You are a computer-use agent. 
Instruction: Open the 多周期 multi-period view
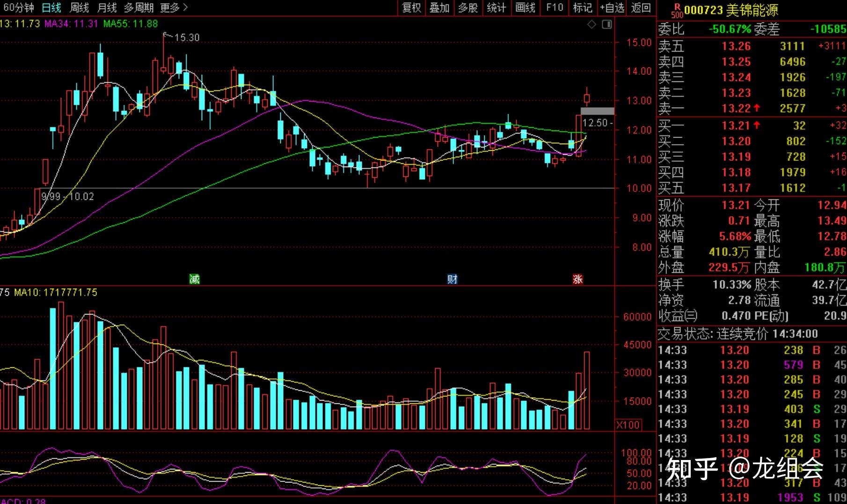click(x=139, y=7)
